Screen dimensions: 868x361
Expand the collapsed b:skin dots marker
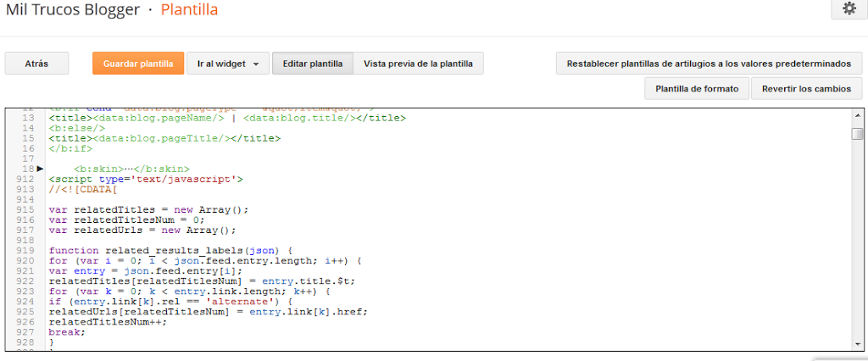(136, 169)
